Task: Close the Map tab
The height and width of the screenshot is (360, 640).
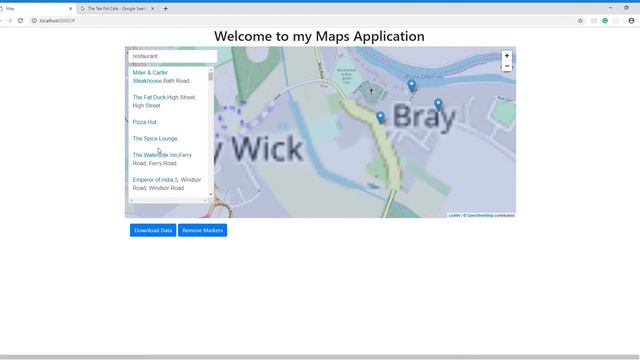Action: pos(70,8)
